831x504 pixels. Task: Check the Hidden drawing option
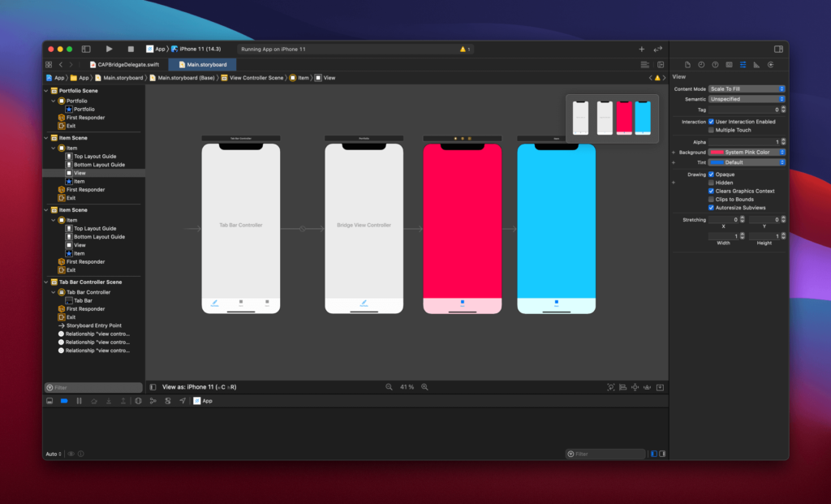[x=712, y=183]
